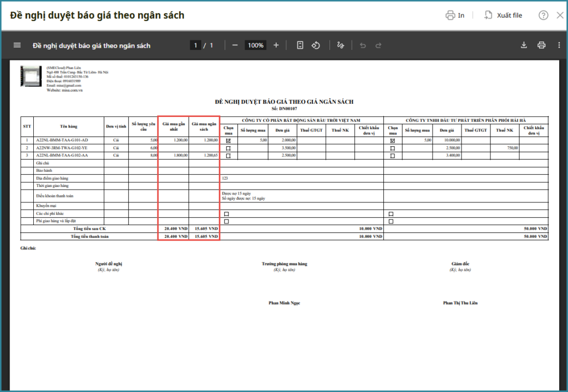Click the zoom in plus button
Viewport: 568px width, 392px height.
point(276,45)
